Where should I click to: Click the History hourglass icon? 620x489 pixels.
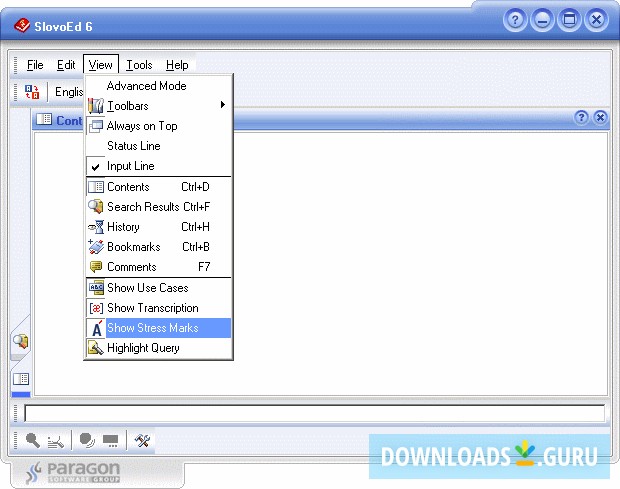(x=96, y=227)
